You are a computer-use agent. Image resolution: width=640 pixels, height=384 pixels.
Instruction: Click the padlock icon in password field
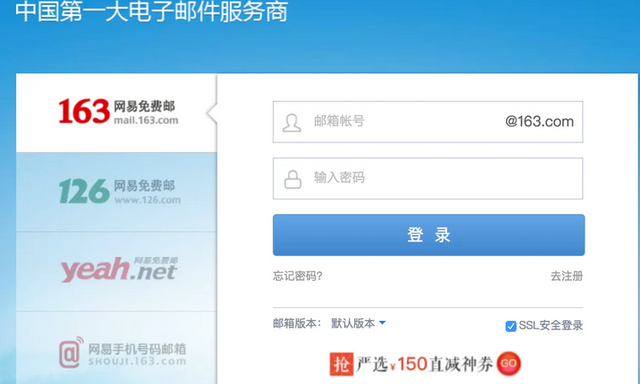293,179
